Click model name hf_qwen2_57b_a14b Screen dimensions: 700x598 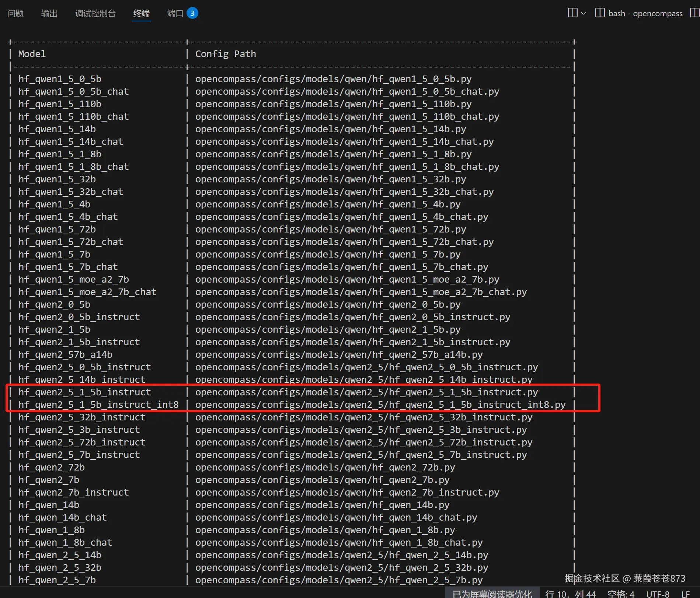coord(65,354)
